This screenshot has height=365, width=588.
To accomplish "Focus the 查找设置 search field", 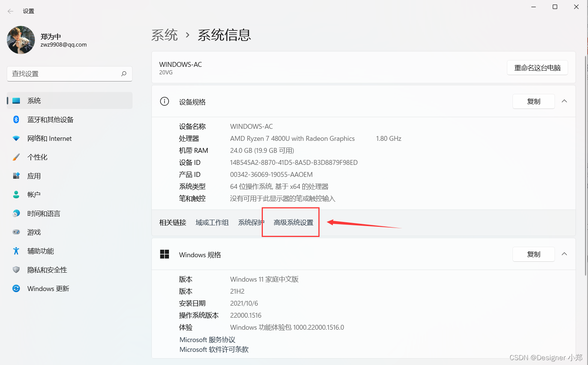I will click(69, 74).
